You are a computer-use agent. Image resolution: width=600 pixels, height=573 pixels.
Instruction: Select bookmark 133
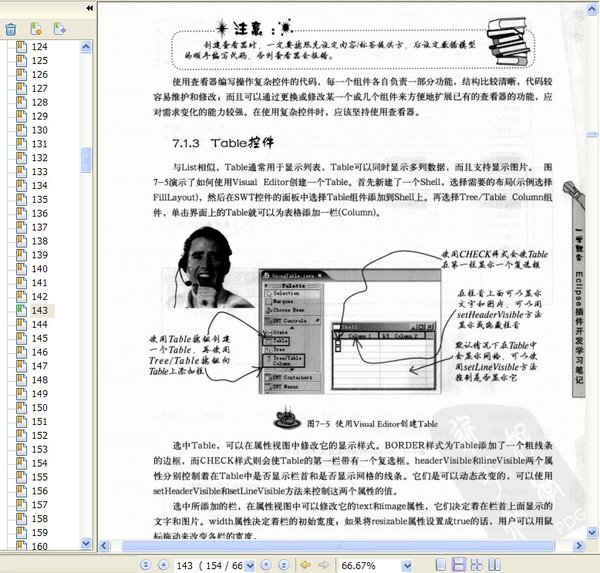[x=39, y=171]
